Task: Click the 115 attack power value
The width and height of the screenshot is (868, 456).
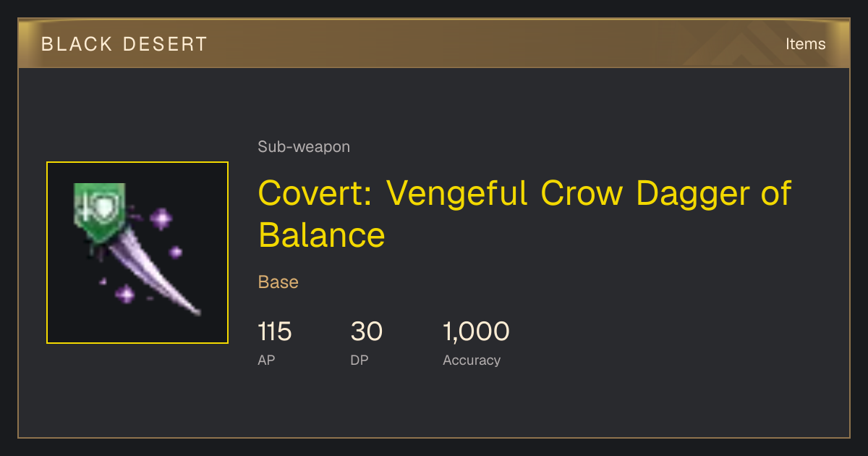Action: pos(275,332)
